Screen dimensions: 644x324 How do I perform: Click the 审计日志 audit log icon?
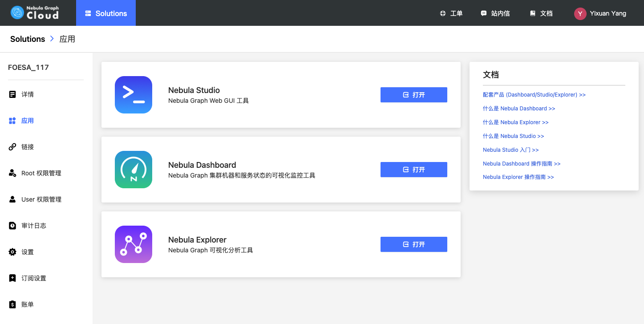click(12, 226)
